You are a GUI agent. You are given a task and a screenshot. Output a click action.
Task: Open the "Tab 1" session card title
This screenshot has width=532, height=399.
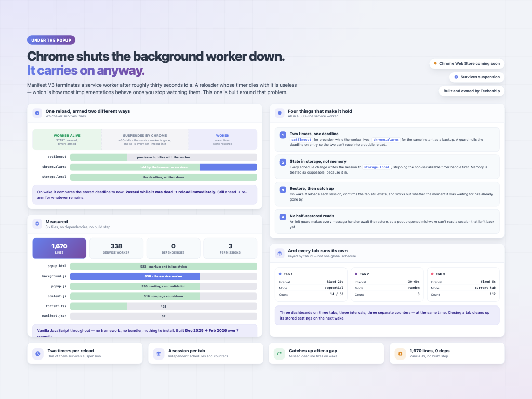point(288,274)
